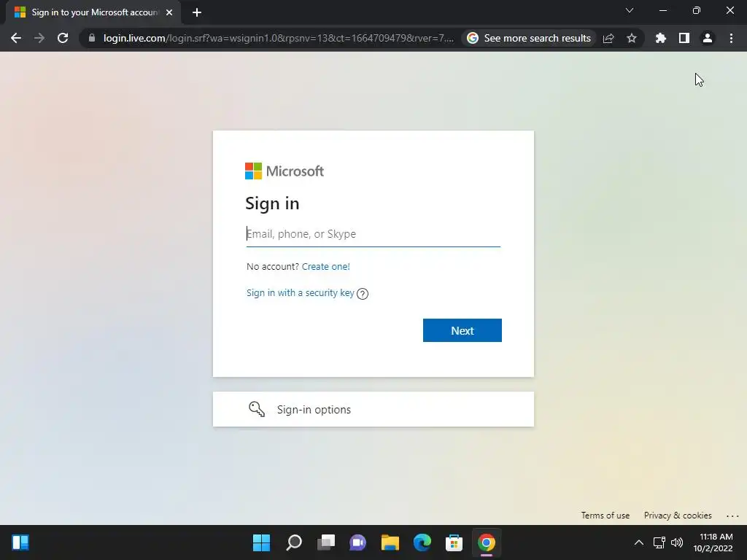Open tab search dropdown arrow
This screenshot has width=747, height=560.
pos(630,10)
